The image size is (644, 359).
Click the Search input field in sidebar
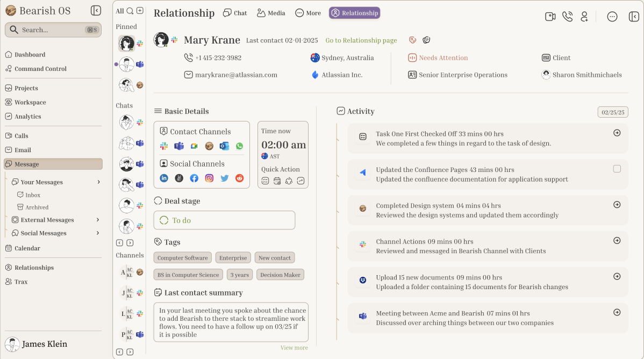click(52, 30)
